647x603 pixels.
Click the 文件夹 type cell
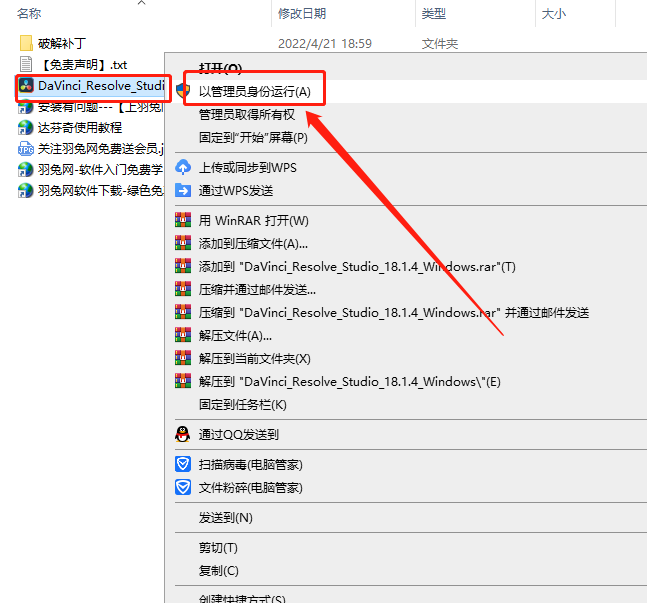pos(439,44)
